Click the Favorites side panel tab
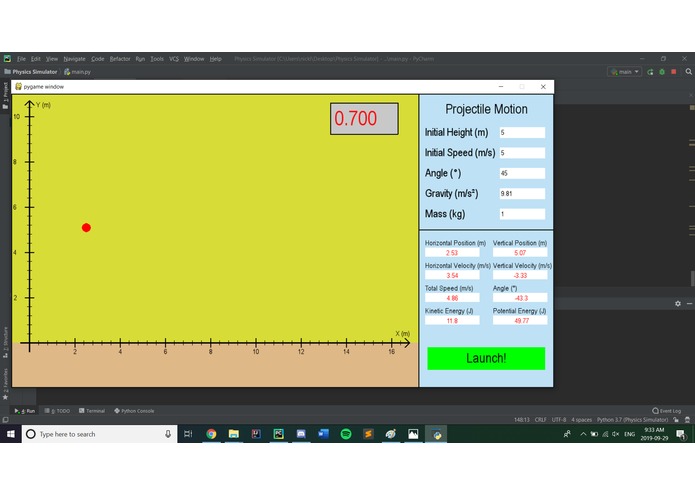 (x=5, y=383)
